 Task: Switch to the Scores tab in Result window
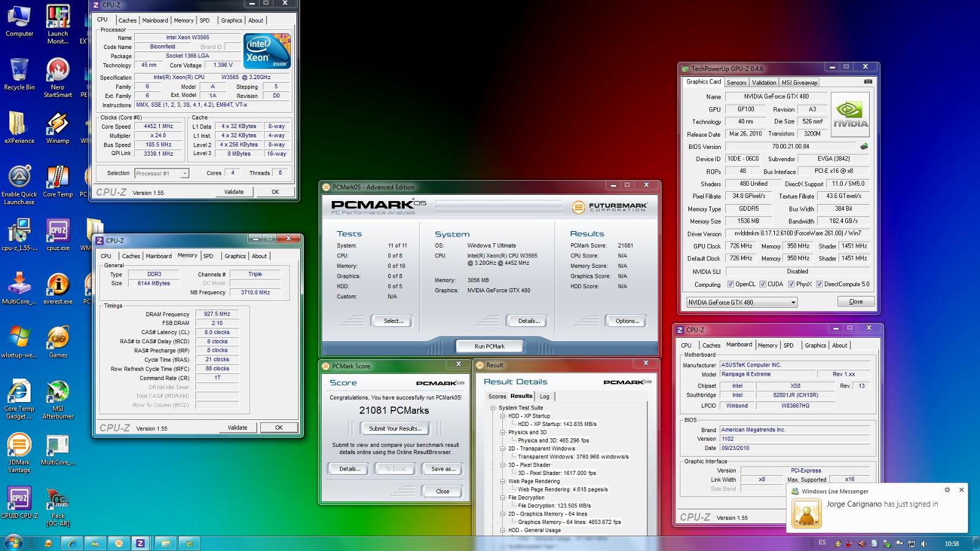tap(497, 397)
